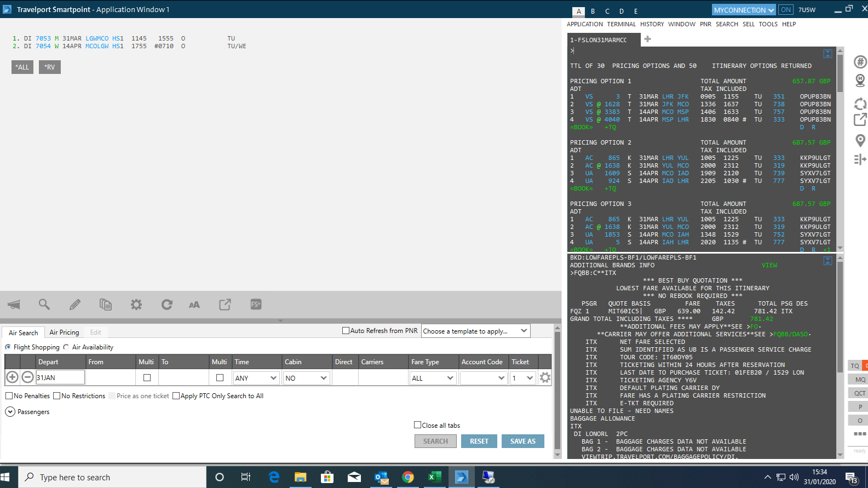This screenshot has height=488, width=868.
Task: Open the Fare Type dropdown showing ALL
Action: point(433,378)
